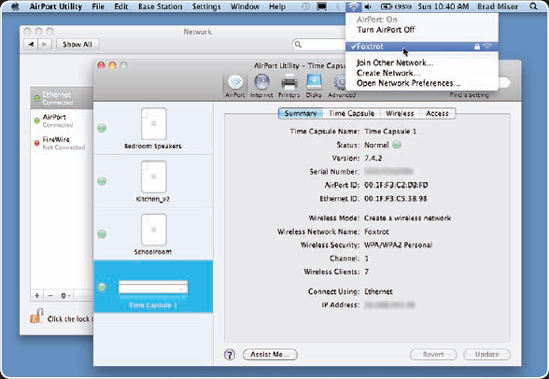Select the Foxtrot network entry
The width and height of the screenshot is (549, 379).
coord(422,46)
